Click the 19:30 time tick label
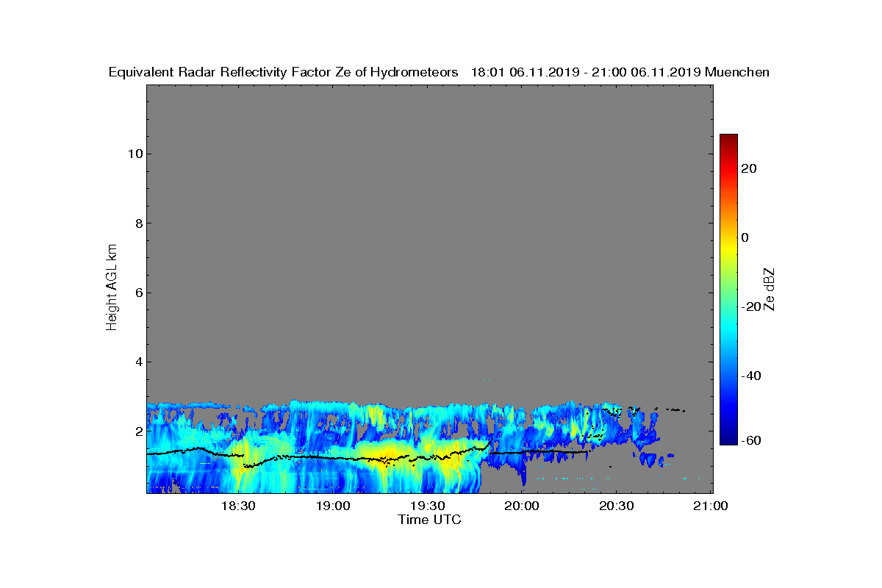 pyautogui.click(x=427, y=506)
